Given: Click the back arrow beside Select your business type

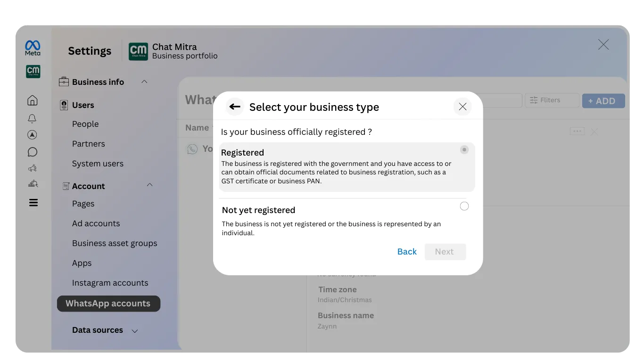Looking at the screenshot, I should point(234,107).
